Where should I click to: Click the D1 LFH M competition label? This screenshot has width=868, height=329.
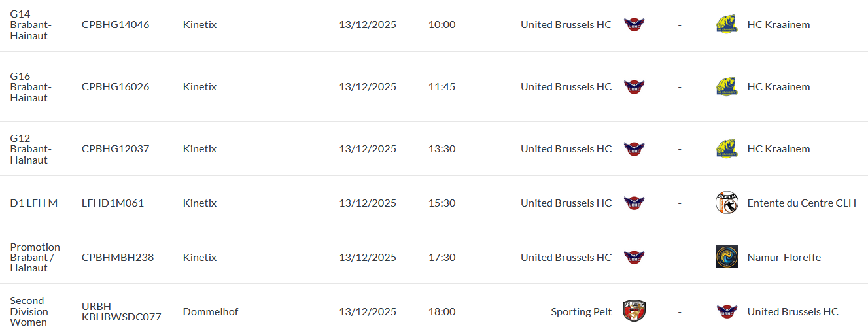click(x=34, y=203)
